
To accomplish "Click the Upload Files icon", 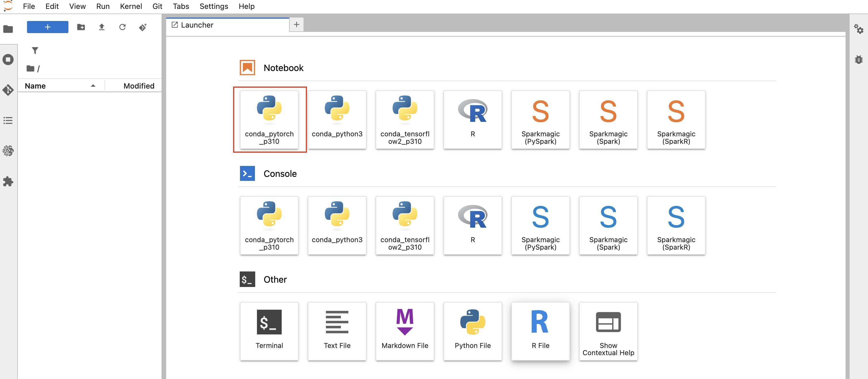I will pyautogui.click(x=101, y=27).
